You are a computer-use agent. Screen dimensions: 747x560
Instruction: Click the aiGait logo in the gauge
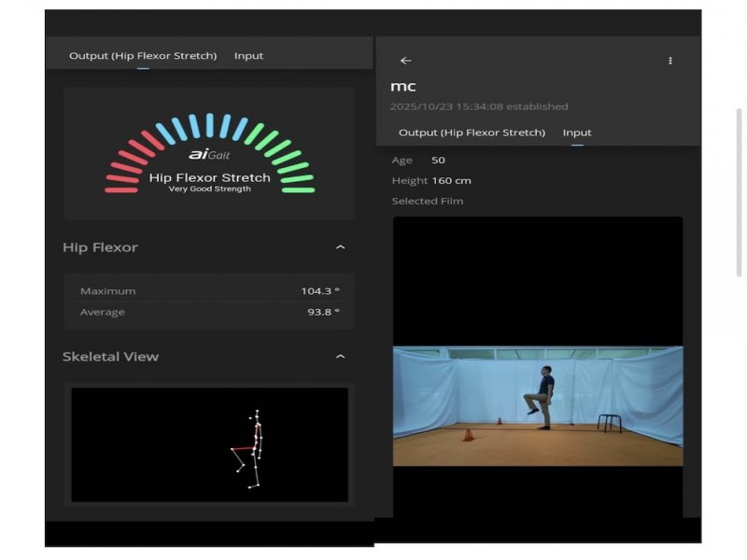click(209, 155)
